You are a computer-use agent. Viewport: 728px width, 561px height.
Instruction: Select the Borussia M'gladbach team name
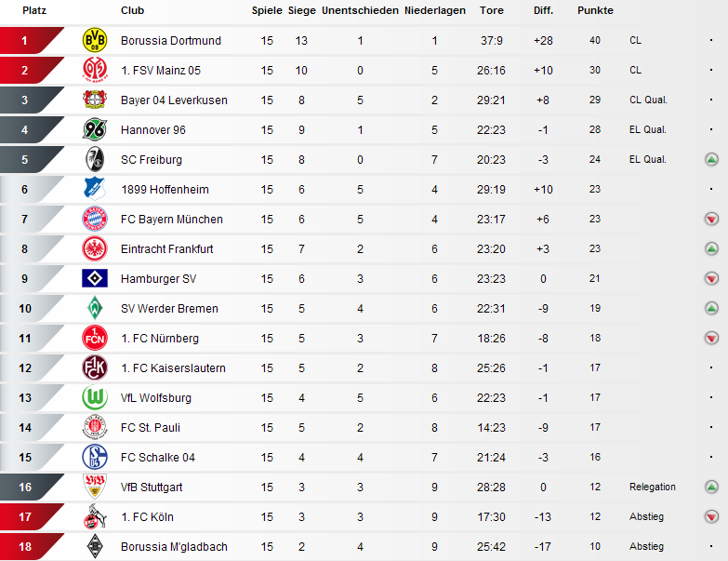pyautogui.click(x=174, y=547)
